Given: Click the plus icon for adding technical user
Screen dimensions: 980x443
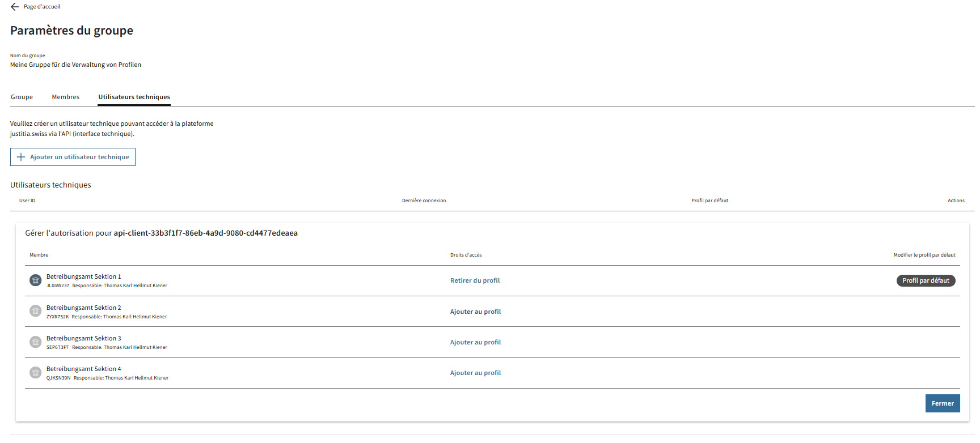Looking at the screenshot, I should (x=21, y=157).
